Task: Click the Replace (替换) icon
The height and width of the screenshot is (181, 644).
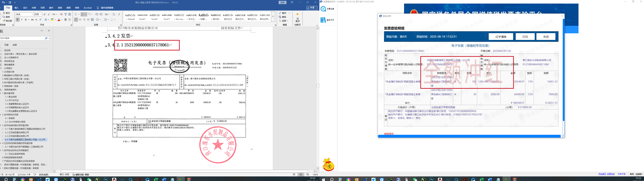Action: 283,17
